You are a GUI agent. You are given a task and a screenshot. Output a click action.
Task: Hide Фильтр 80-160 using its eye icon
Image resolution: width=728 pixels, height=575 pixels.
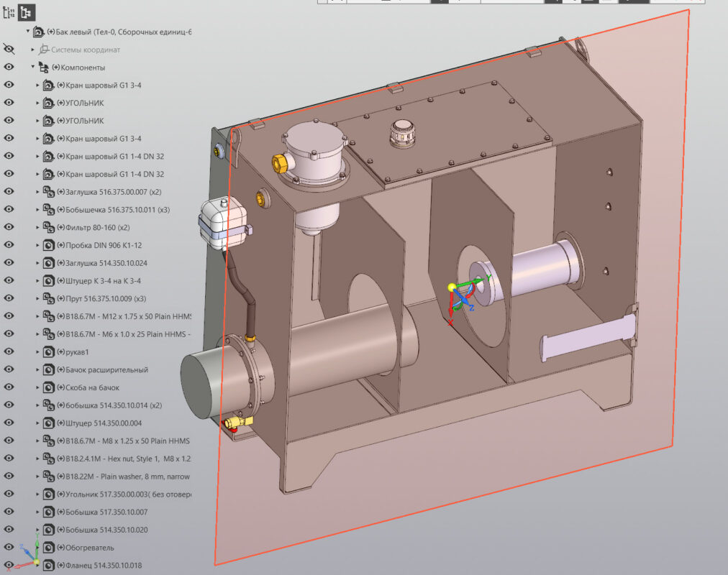[9, 227]
